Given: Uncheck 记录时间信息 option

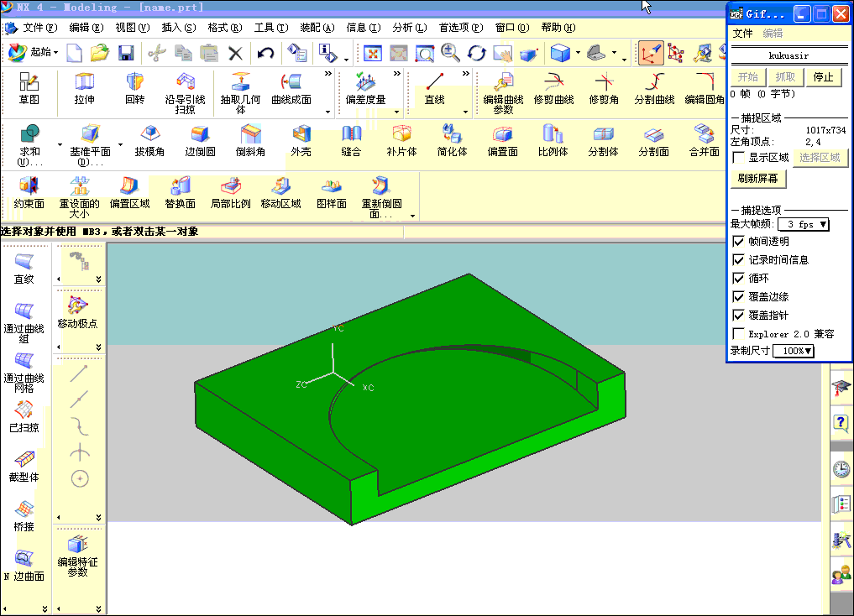Looking at the screenshot, I should (738, 259).
